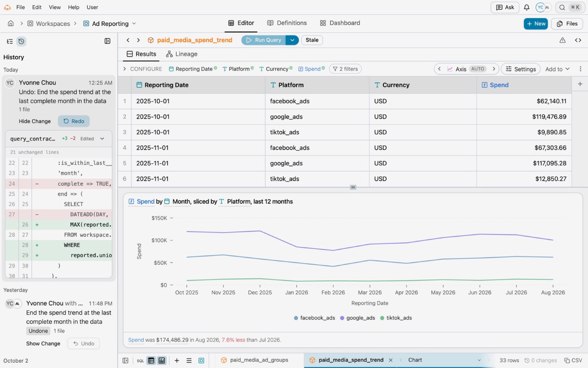Toggle SQL view in bottom bar
This screenshot has height=368, width=588.
coord(140,360)
